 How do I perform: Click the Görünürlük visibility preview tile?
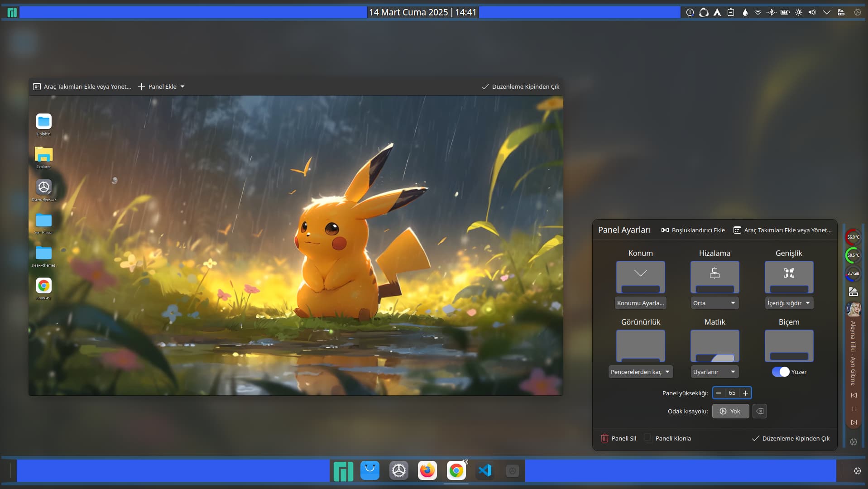(640, 346)
